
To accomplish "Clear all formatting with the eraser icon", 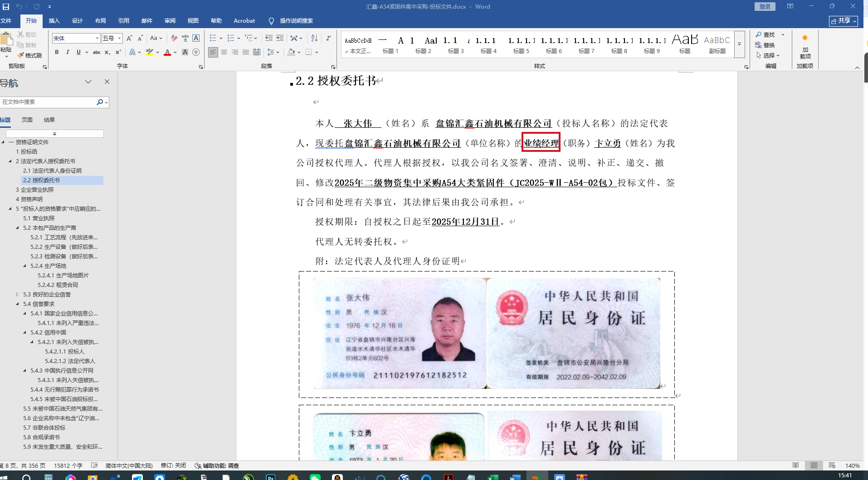I will click(x=174, y=38).
